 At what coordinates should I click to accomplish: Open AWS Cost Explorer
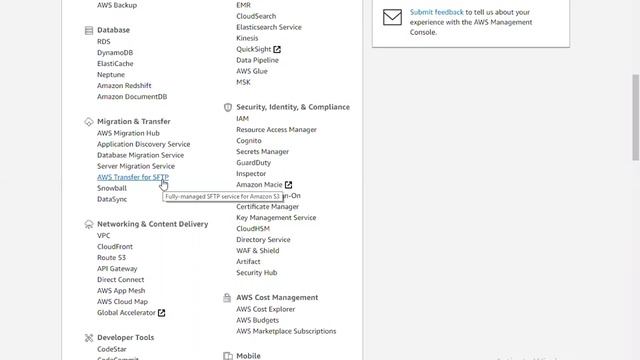(x=266, y=309)
